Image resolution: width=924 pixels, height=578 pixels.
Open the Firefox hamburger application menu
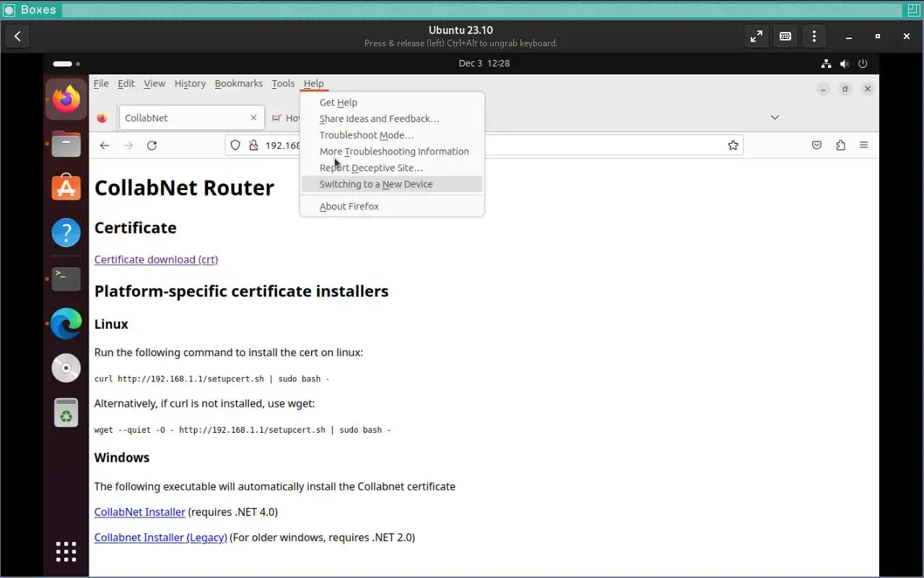point(863,145)
